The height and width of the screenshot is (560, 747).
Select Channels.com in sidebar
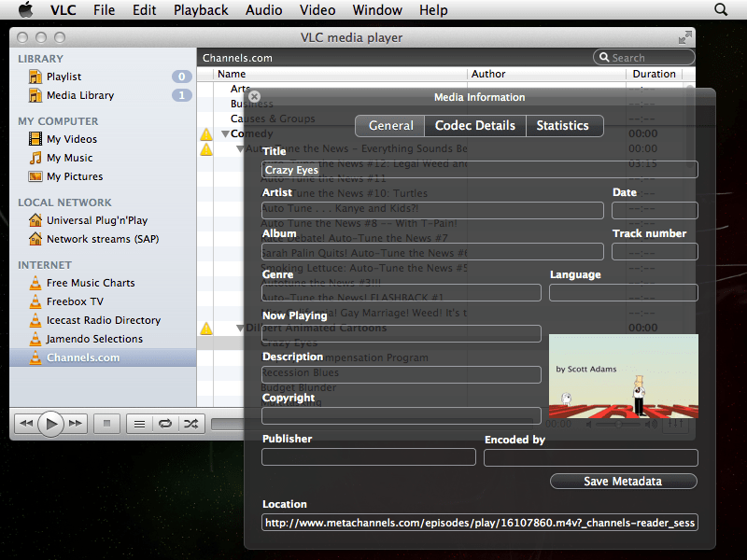103,357
